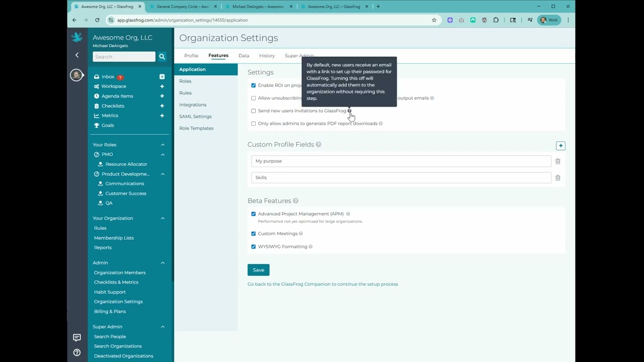Open the chat feedback icon in sidebar
This screenshot has height=362, width=644.
76,338
